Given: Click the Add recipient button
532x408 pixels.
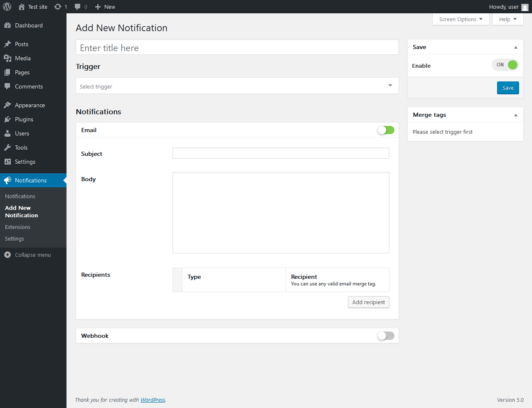Looking at the screenshot, I should pos(368,302).
